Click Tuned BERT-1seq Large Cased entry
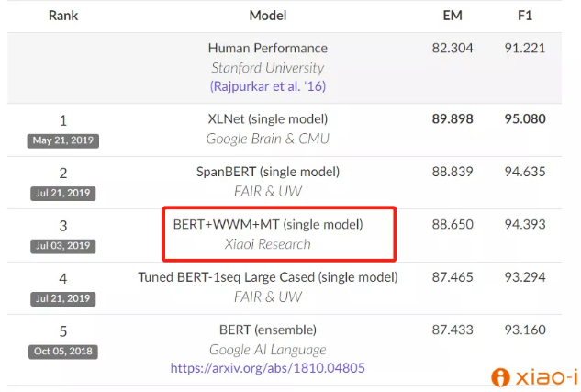The width and height of the screenshot is (581, 392). pyautogui.click(x=268, y=276)
